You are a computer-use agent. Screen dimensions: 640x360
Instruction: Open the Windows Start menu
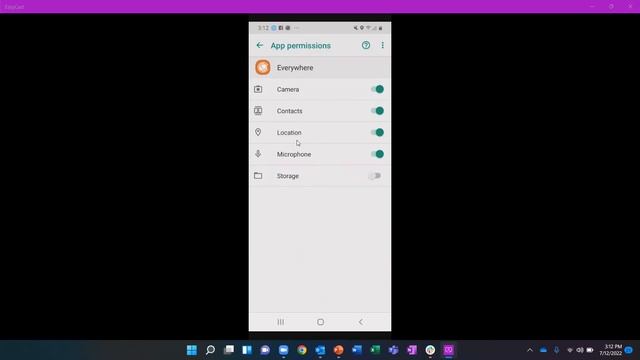click(191, 350)
